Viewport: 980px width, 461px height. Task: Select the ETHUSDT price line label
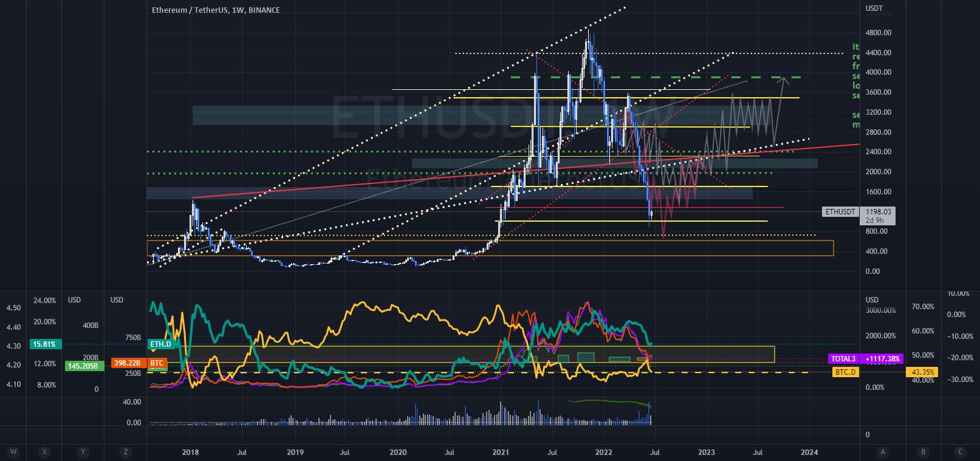tap(840, 212)
